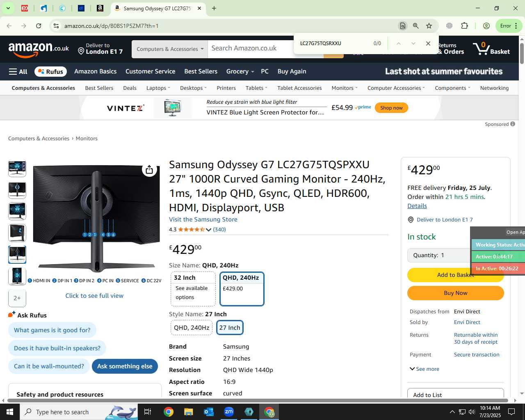Image resolution: width=525 pixels, height=420 pixels.
Task: Bookmark this page with the star icon
Action: 429,26
